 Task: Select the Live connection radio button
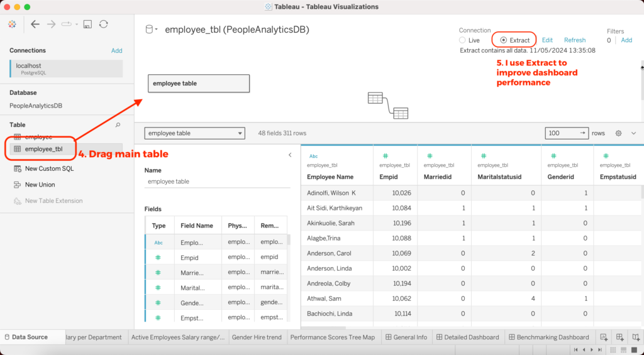(463, 40)
